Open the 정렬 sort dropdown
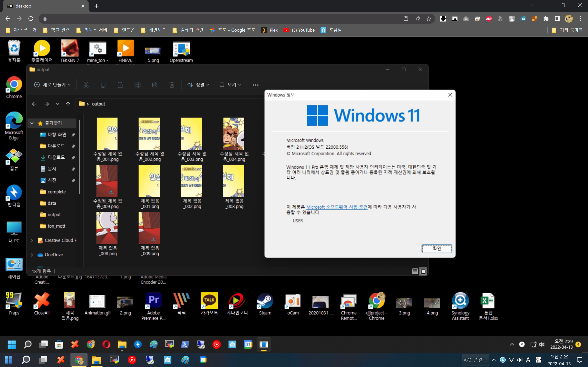Viewport: 588px width, 367px height. coord(198,85)
